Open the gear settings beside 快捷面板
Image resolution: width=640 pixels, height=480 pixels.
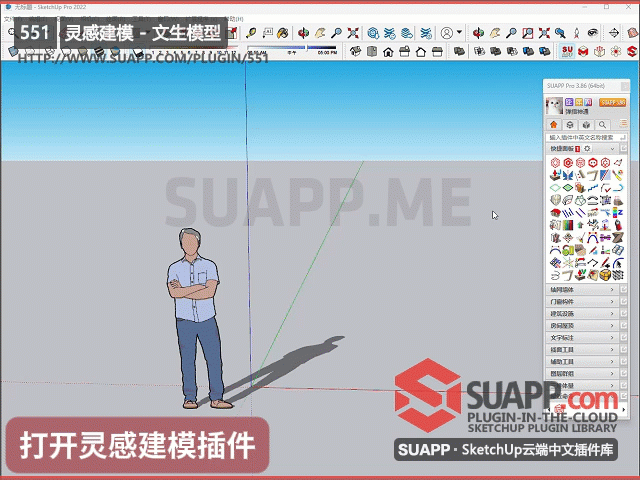(x=587, y=149)
